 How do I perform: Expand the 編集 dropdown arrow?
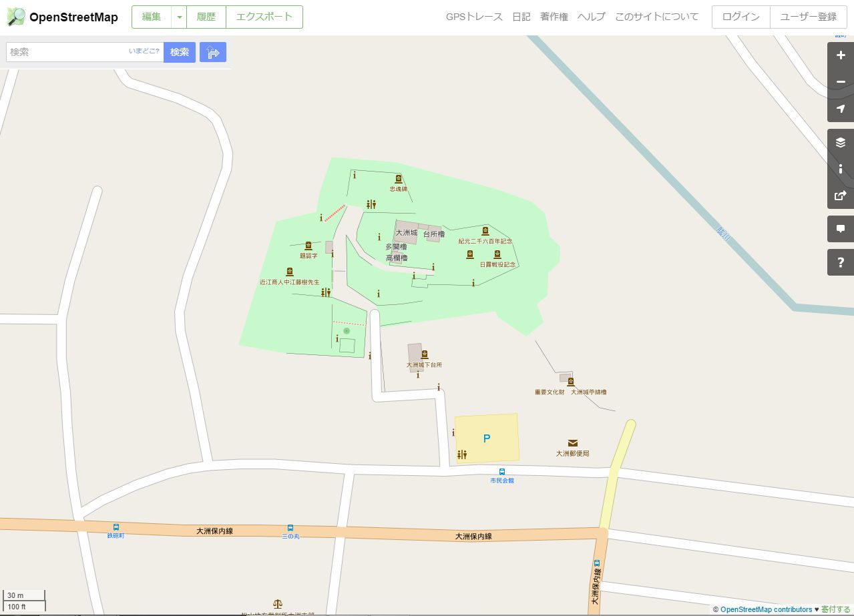179,17
